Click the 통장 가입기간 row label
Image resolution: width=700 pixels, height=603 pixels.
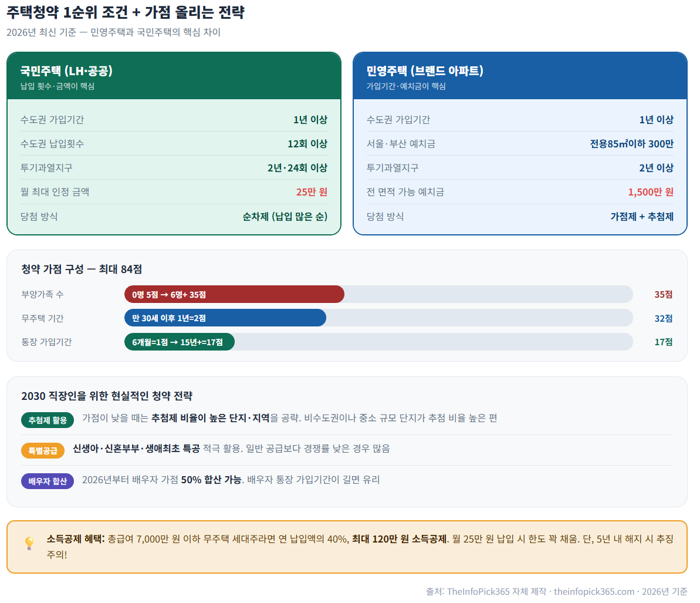(x=46, y=342)
